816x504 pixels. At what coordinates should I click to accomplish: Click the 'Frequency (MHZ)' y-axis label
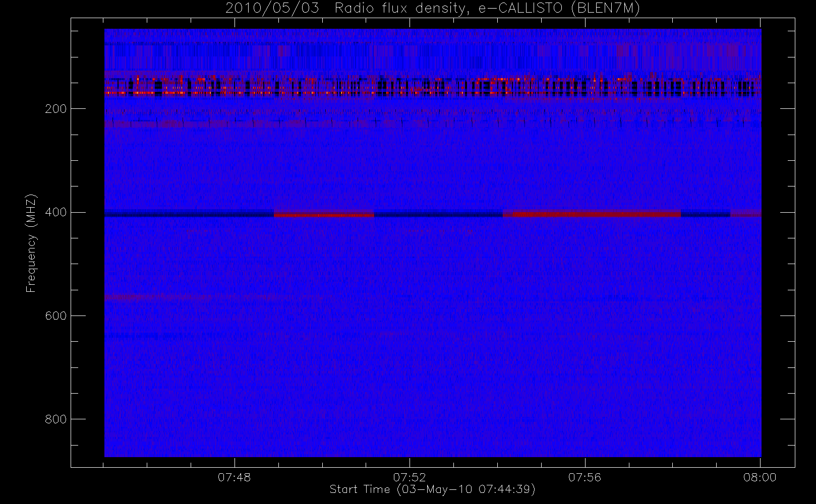tap(31, 243)
